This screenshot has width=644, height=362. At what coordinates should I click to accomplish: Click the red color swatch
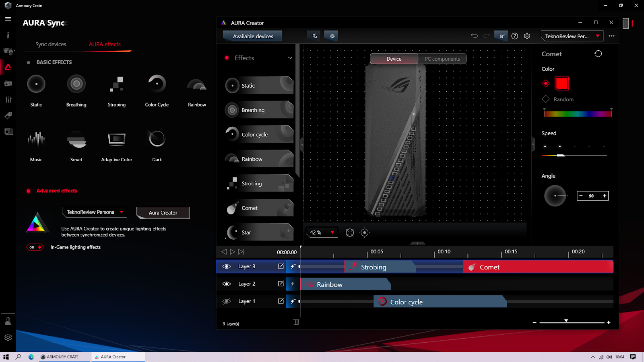click(x=562, y=84)
